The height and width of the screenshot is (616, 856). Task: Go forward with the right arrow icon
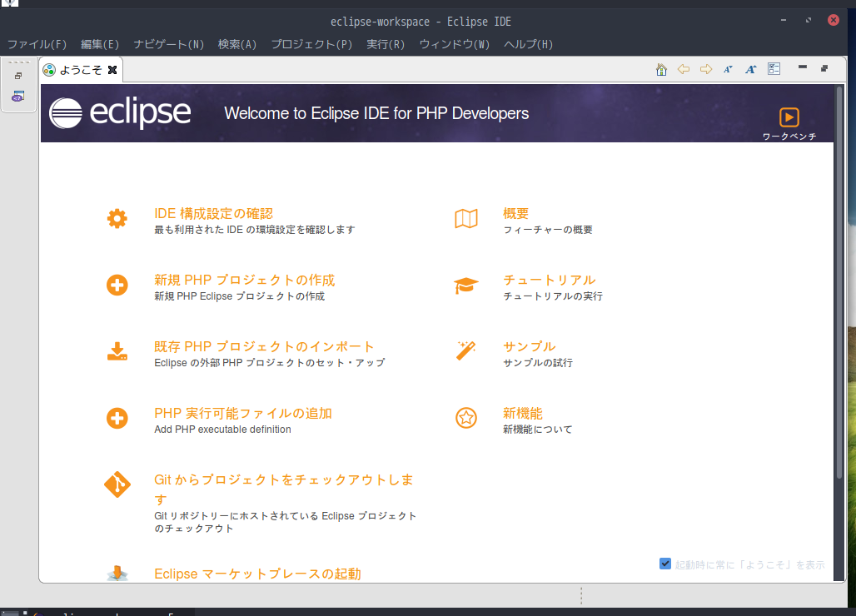(x=706, y=69)
